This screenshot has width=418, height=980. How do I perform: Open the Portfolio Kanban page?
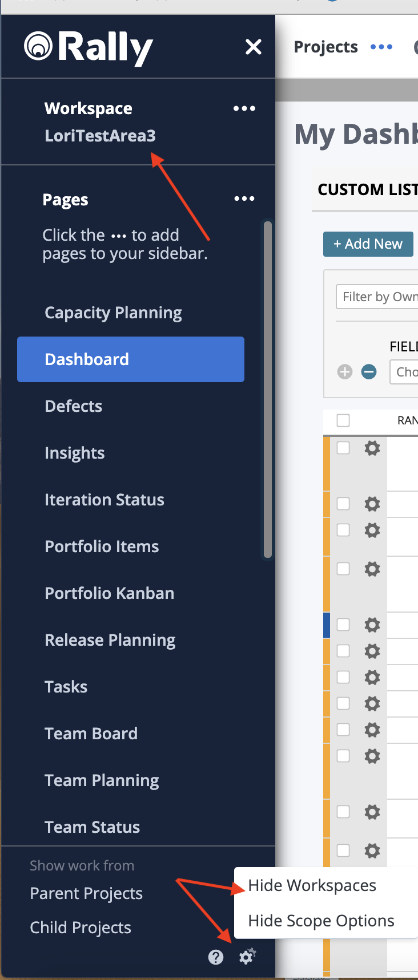(110, 593)
